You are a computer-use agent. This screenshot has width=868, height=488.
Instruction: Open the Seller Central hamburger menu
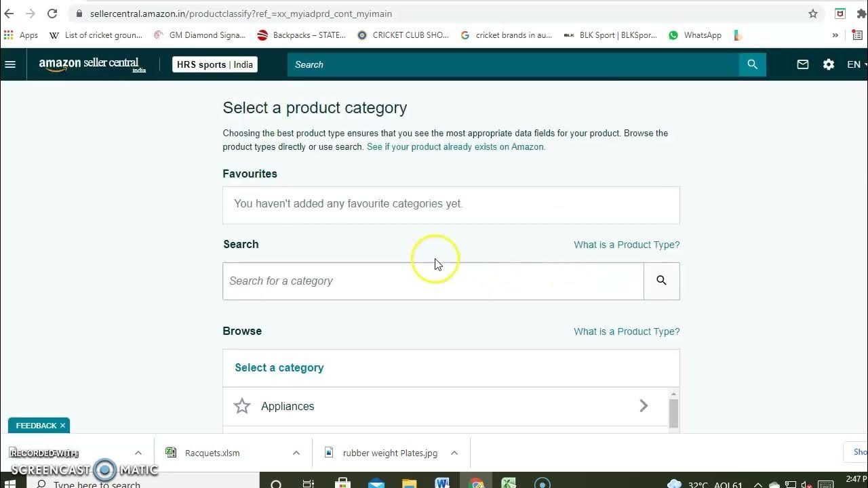10,64
